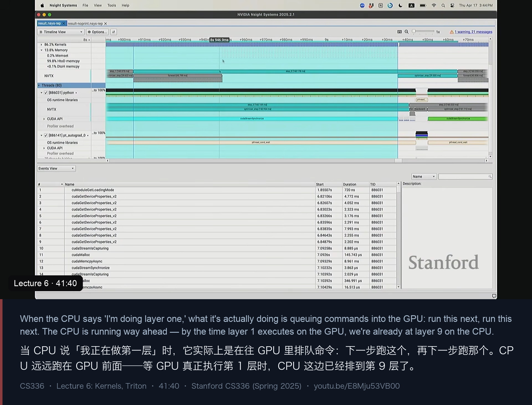Sort events by the Duration column header
This screenshot has width=532, height=405.
coord(355,184)
